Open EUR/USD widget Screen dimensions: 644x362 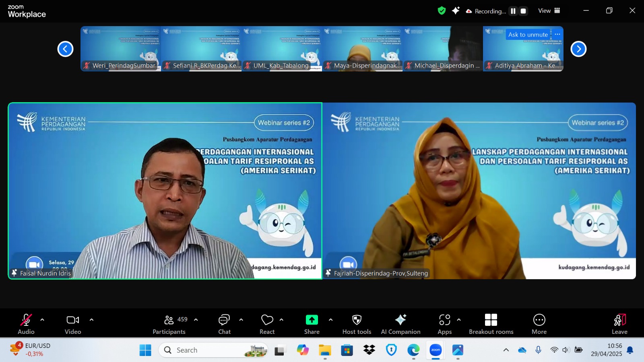30,350
